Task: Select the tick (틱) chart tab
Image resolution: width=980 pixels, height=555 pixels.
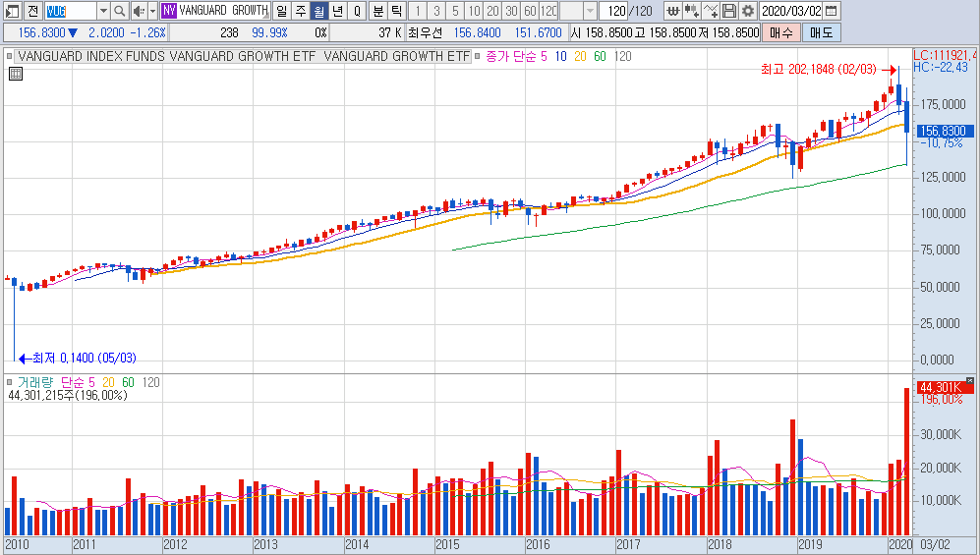Action: coord(397,11)
